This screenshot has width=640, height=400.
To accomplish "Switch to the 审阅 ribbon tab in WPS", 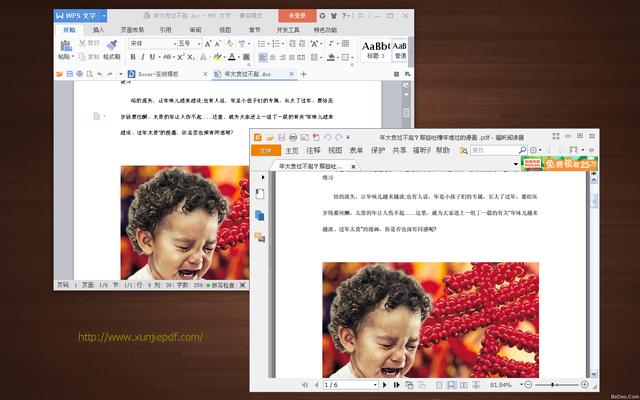I will [195, 30].
